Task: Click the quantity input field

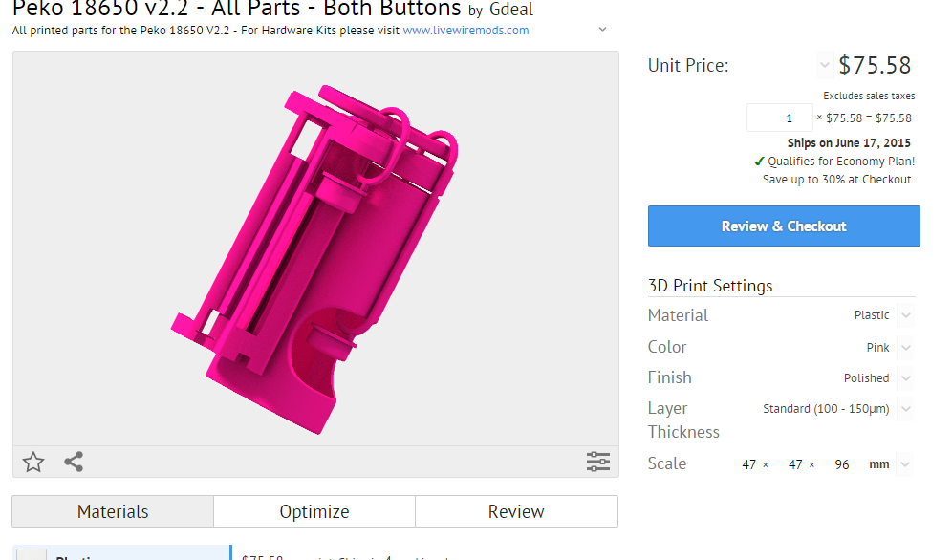Action: [779, 118]
